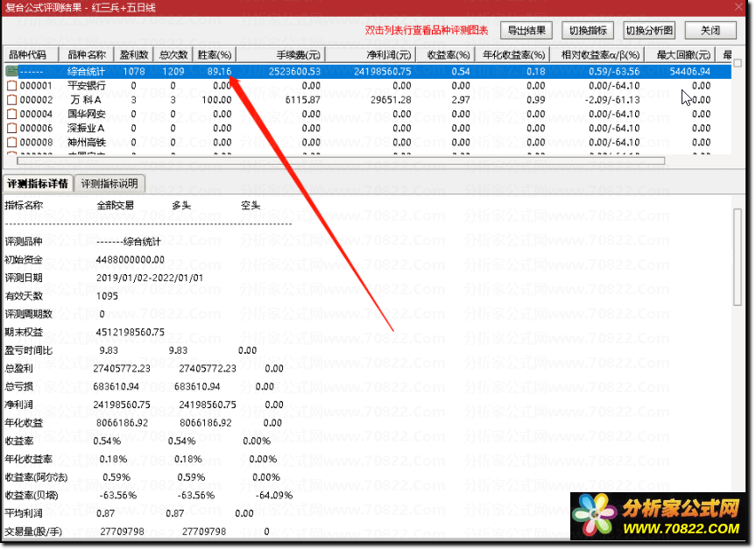Click the 盈亏时间比 indicator label
Viewport: 756px width, 550px height.
(x=28, y=350)
